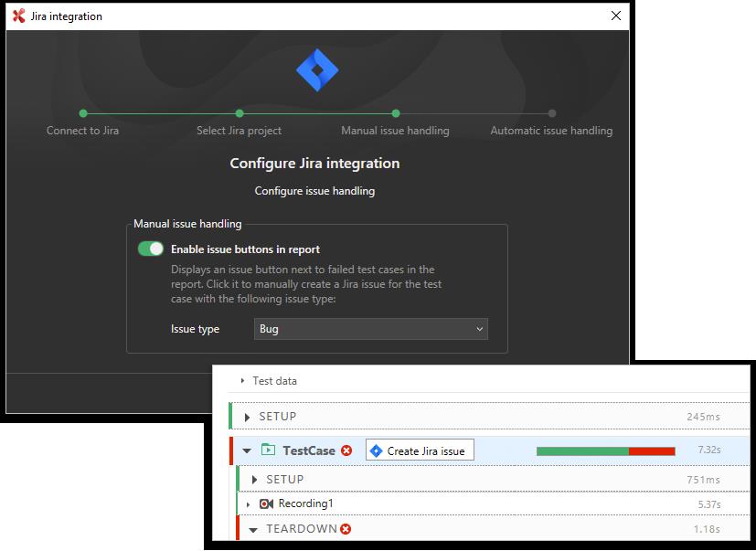This screenshot has width=756, height=551.
Task: Collapse the TestCase row in report
Action: tap(247, 450)
